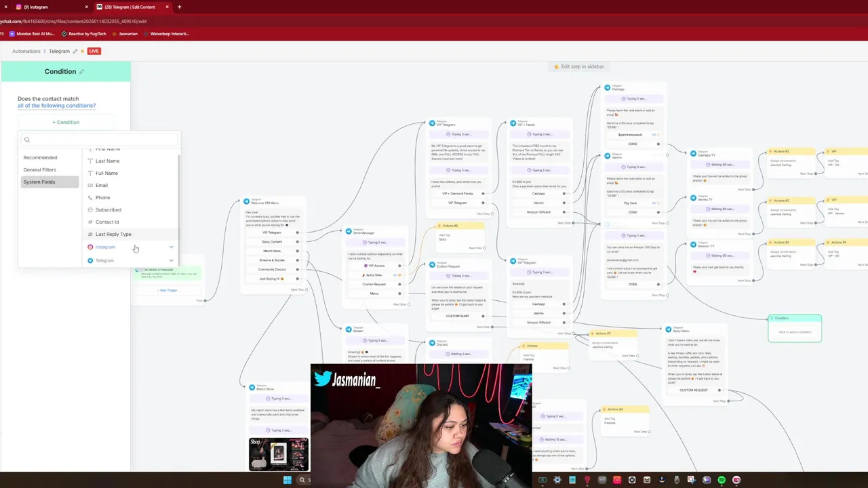
Task: Click the hash icon beside Contact Id
Action: [x=90, y=222]
